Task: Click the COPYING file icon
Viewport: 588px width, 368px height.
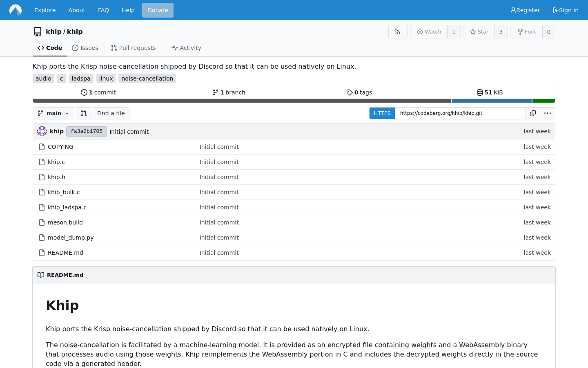Action: [42, 147]
